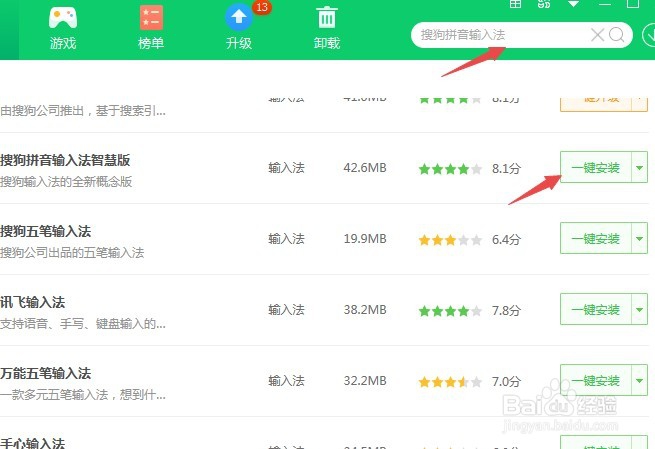
Task: Expand install options for 万能五笔输入法
Action: point(639,381)
